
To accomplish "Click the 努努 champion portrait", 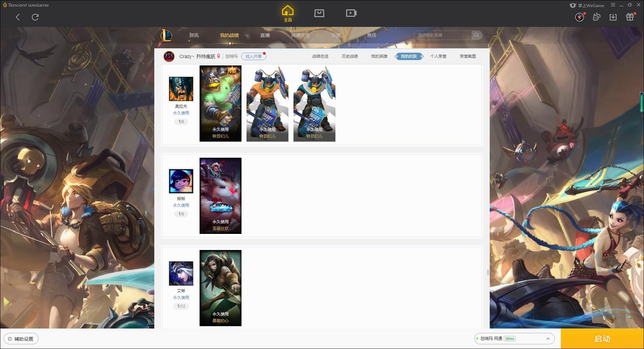I will [x=181, y=181].
